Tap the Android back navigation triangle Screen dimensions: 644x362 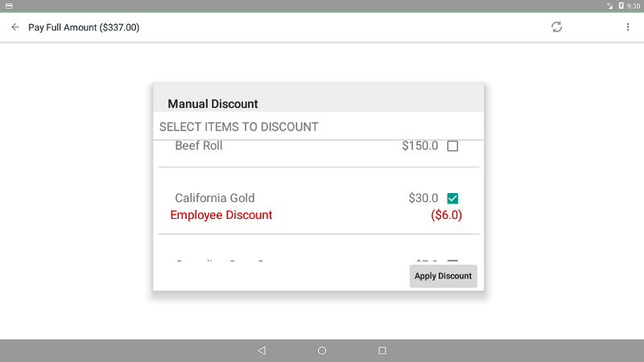[262, 351]
